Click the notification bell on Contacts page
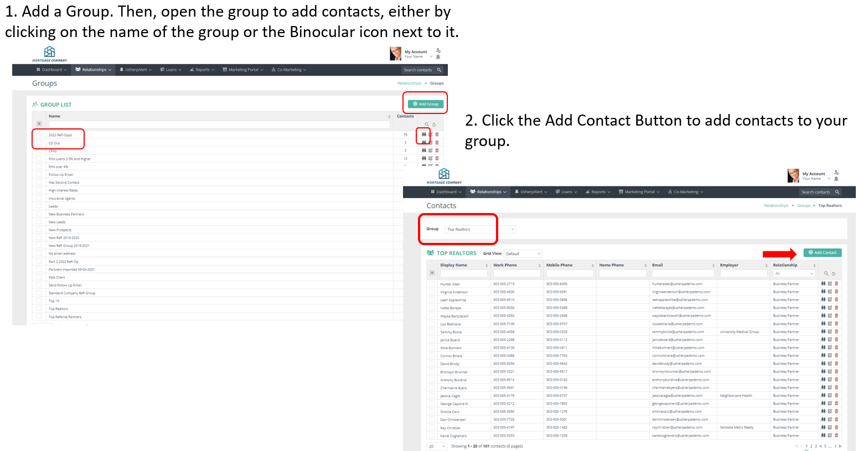 [x=836, y=179]
